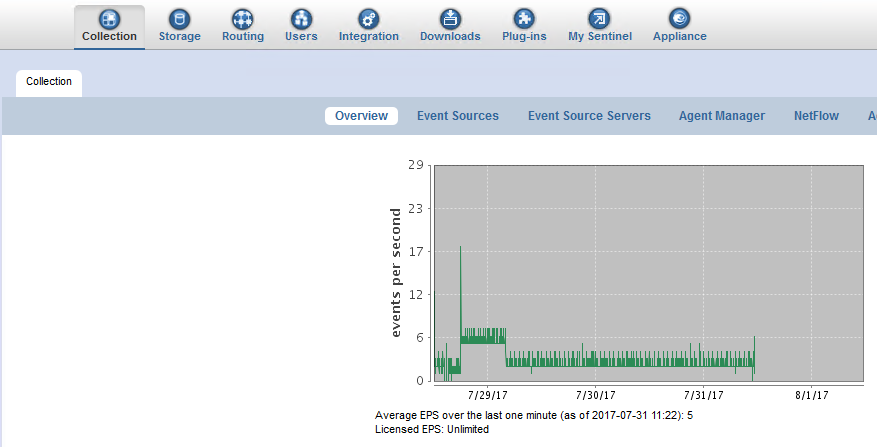Switch to the Event Sources tab

pos(457,116)
